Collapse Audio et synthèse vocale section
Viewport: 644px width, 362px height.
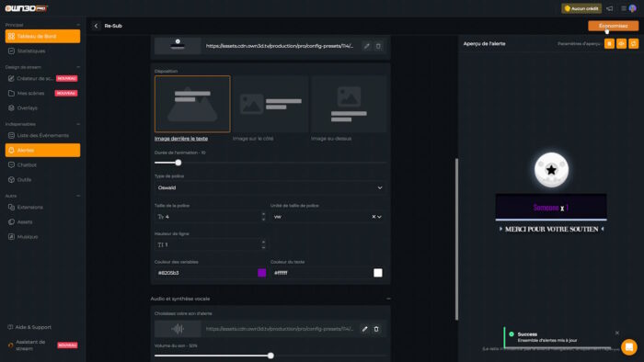pyautogui.click(x=388, y=299)
